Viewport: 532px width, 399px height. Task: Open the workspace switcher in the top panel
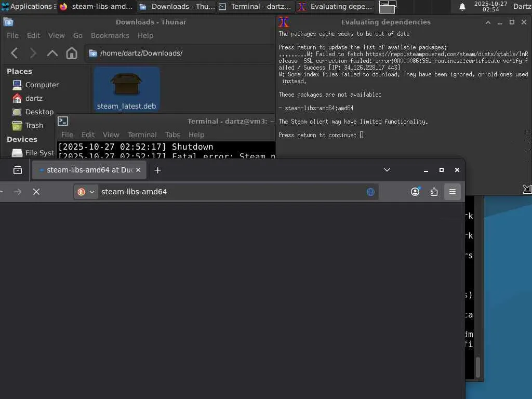coord(388,6)
